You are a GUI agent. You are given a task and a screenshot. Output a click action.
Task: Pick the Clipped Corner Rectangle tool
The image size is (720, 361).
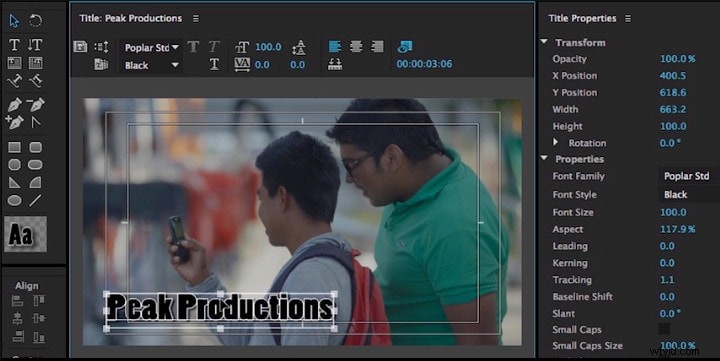tap(14, 164)
